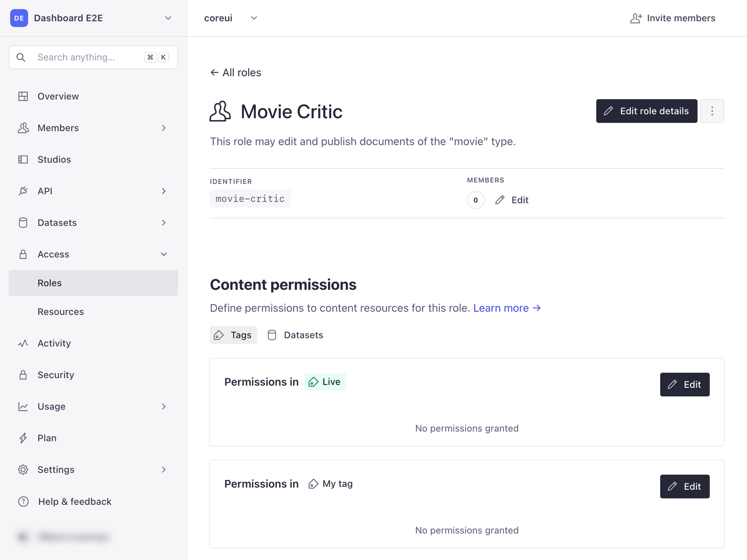Click the Help question mark icon
This screenshot has width=747, height=560.
pyautogui.click(x=23, y=502)
